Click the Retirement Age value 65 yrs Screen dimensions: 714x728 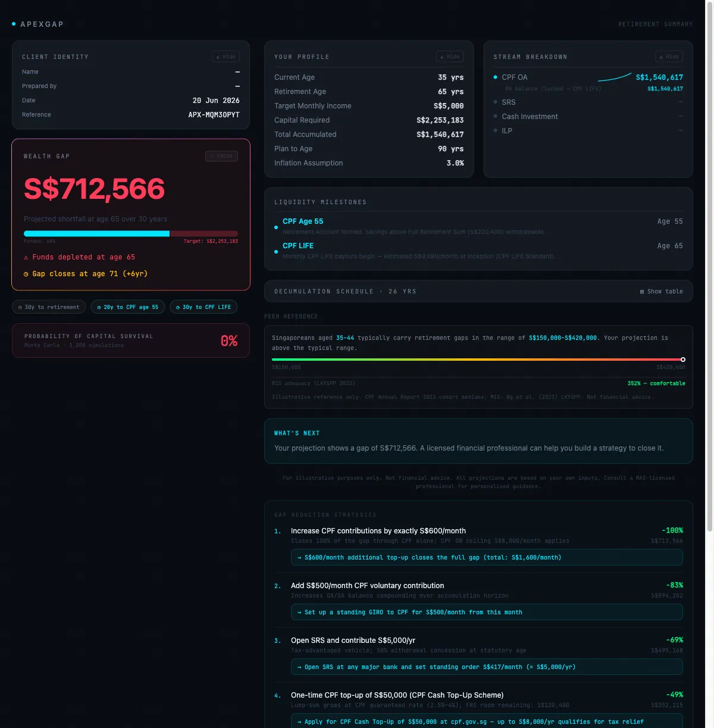(x=450, y=92)
